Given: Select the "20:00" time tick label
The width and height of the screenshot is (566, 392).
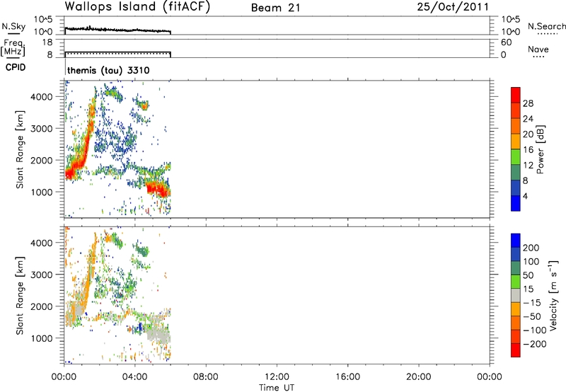Looking at the screenshot, I should coord(418,377).
